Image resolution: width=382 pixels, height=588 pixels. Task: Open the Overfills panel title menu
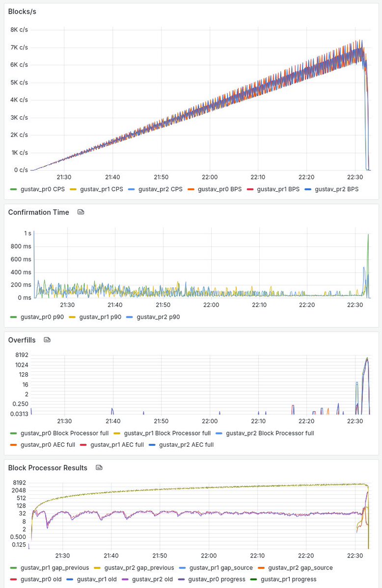pos(22,340)
